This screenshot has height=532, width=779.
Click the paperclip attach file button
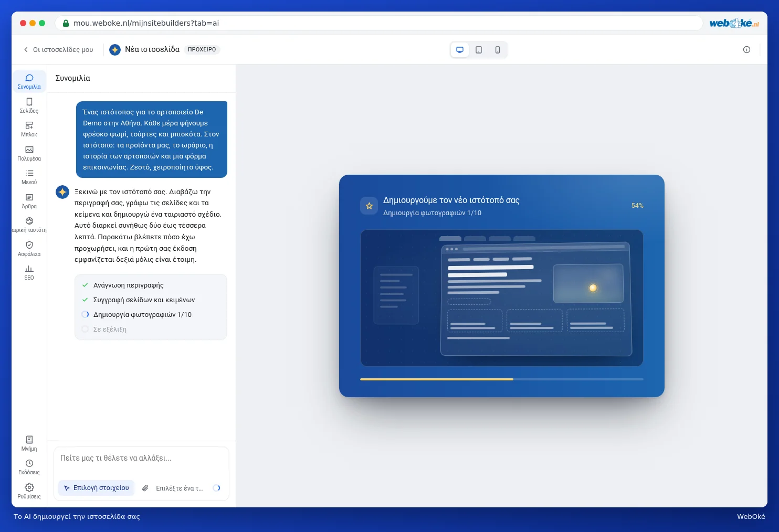tap(145, 488)
